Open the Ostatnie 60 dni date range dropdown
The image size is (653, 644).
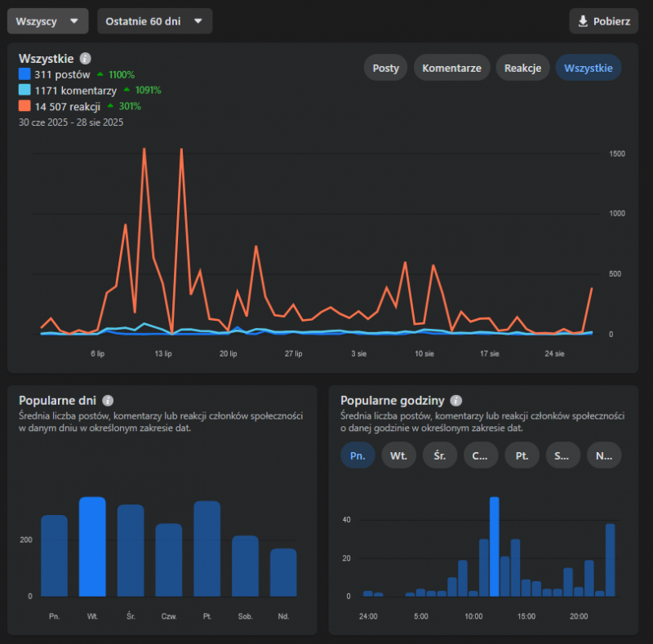coord(154,21)
